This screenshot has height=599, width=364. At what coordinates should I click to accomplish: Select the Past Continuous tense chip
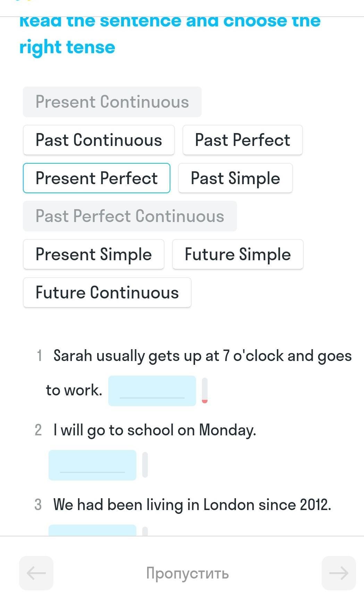click(x=99, y=140)
